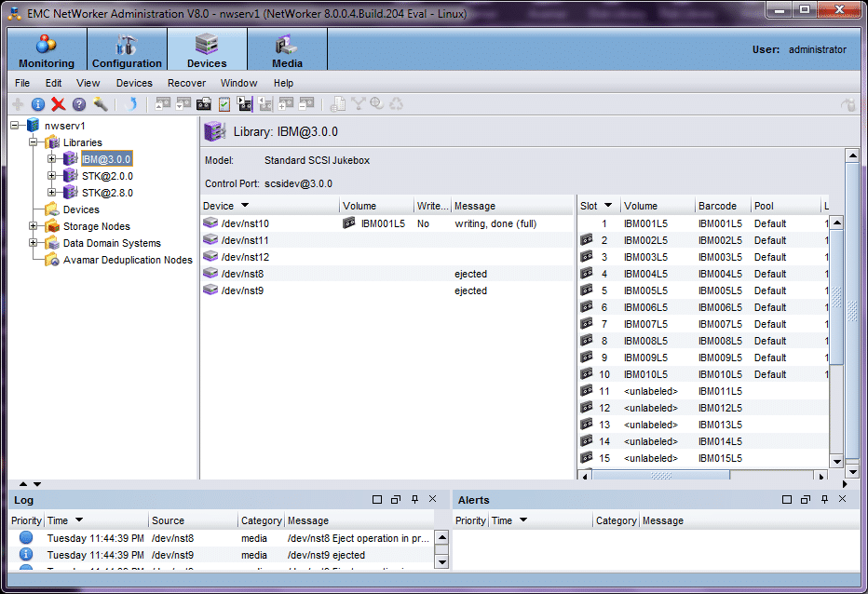Click the tape with left arrow toolbar icon
This screenshot has width=868, height=594.
tap(265, 104)
